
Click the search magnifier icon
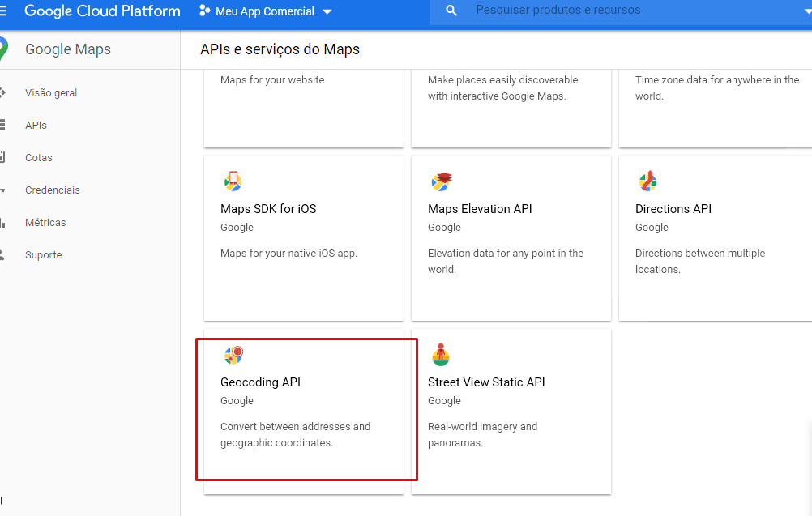(x=451, y=11)
